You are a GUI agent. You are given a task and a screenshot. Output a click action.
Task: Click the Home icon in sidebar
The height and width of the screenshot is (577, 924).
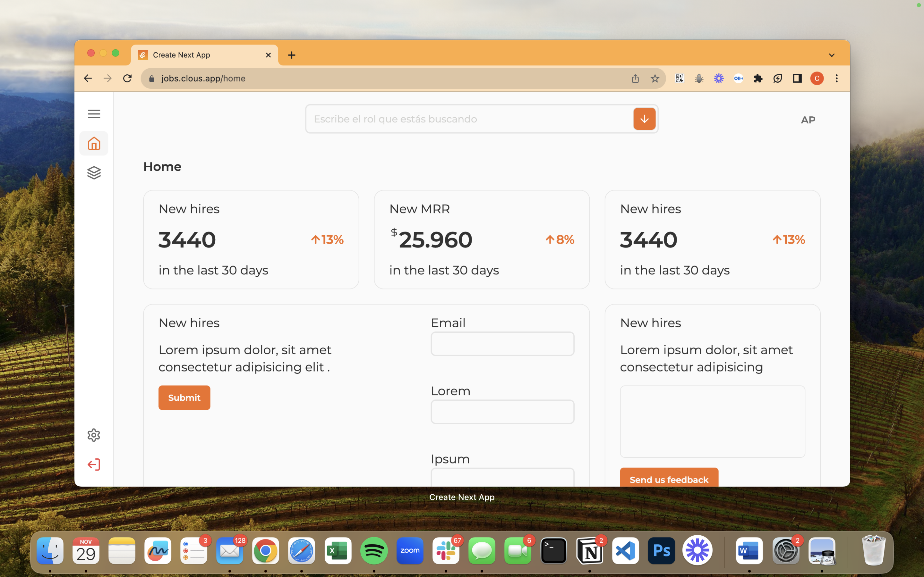point(94,144)
